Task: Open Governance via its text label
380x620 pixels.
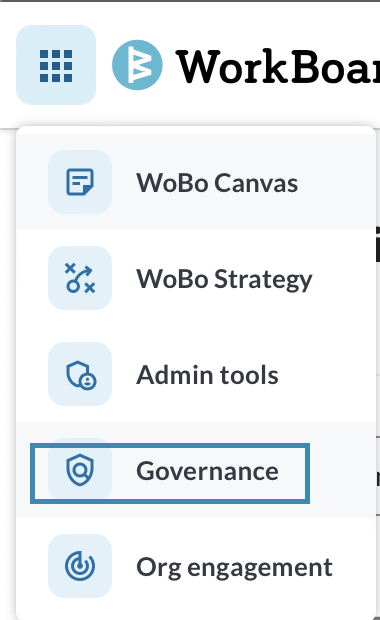Action: tap(207, 471)
